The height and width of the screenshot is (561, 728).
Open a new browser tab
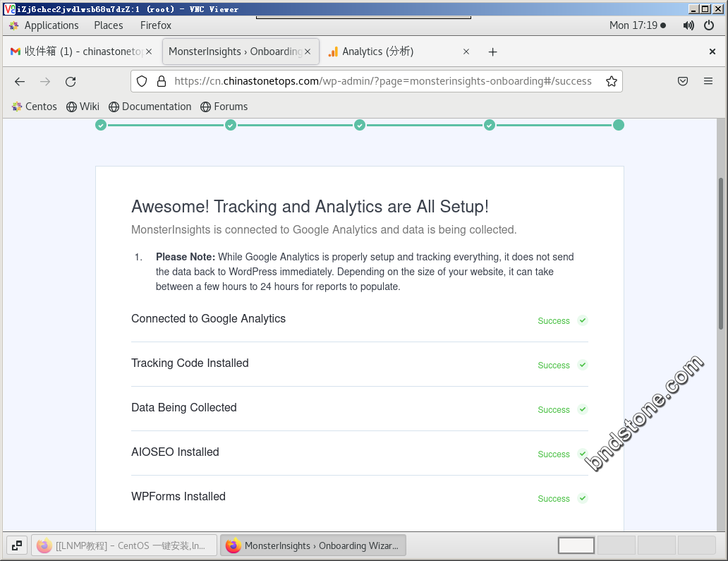click(x=492, y=52)
